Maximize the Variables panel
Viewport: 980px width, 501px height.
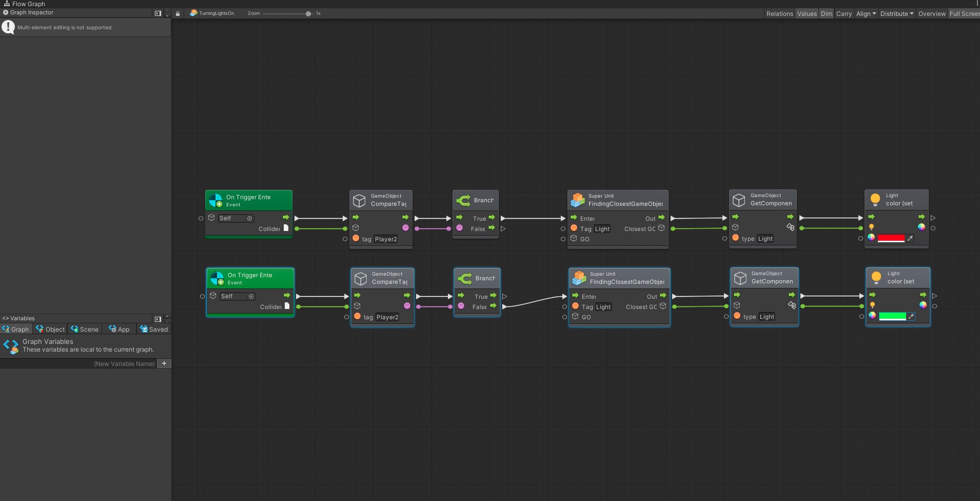[x=158, y=319]
